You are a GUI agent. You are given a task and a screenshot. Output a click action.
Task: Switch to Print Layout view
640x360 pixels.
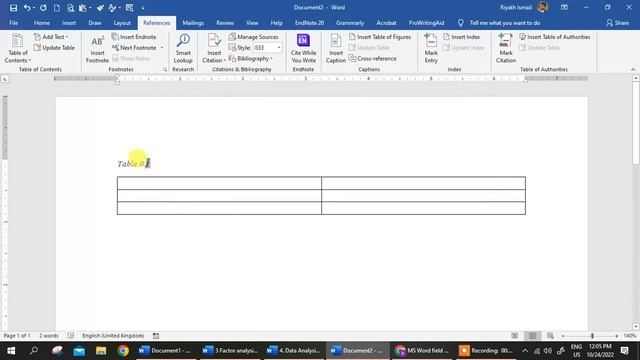[533, 336]
